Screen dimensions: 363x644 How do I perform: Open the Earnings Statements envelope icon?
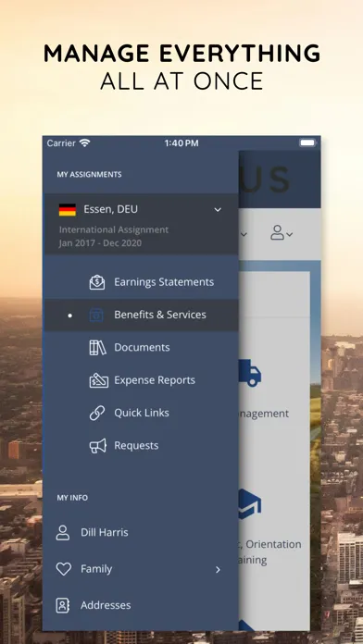click(x=97, y=282)
